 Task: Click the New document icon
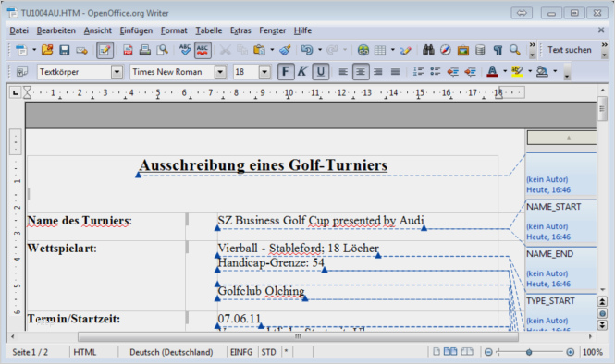[21, 50]
